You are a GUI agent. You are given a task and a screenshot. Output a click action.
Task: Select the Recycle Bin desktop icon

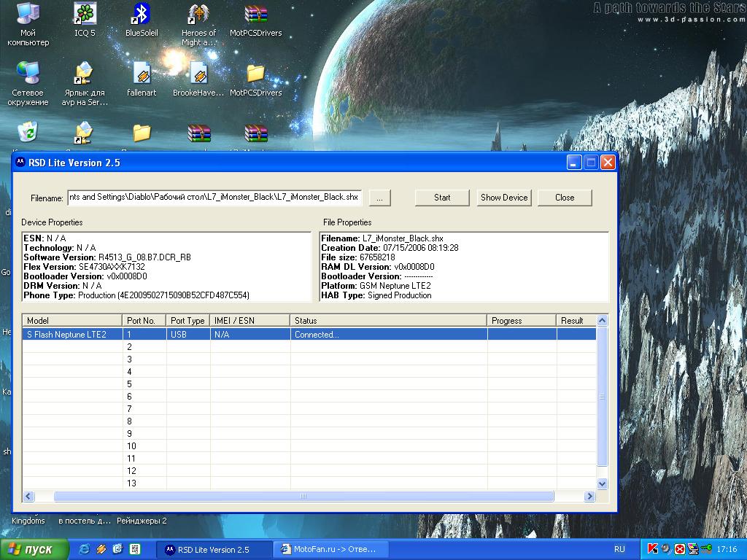click(x=28, y=132)
